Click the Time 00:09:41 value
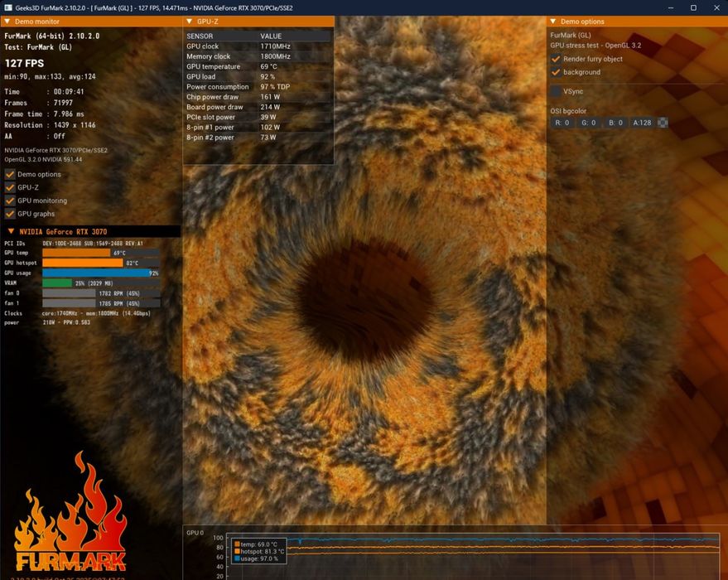Image resolution: width=728 pixels, height=580 pixels. click(x=69, y=92)
